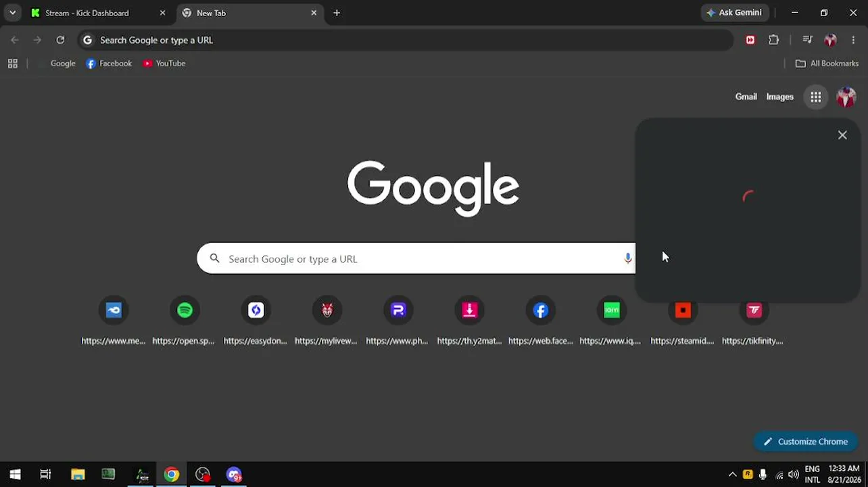Open the taskbar clock and date
The image size is (868, 487).
coord(844,474)
